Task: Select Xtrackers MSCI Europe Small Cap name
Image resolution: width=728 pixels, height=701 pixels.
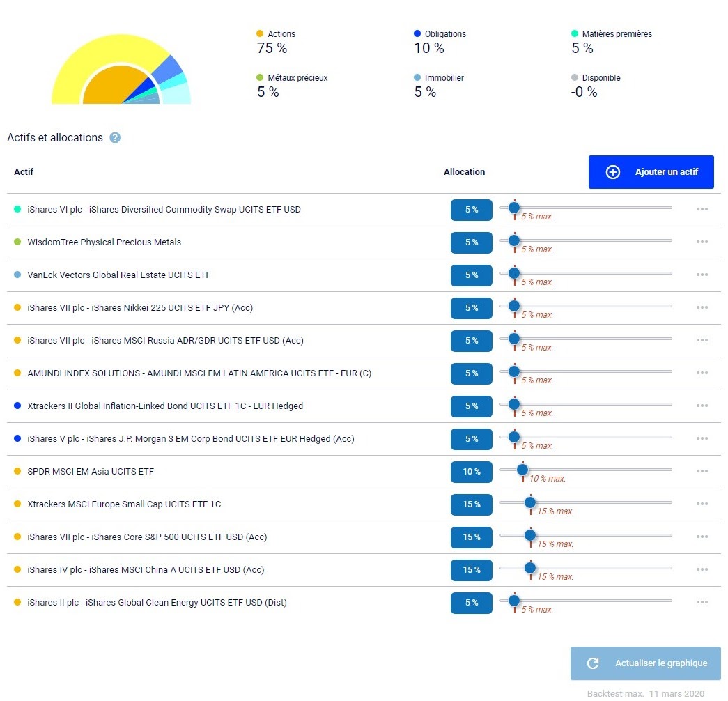Action: coord(124,504)
